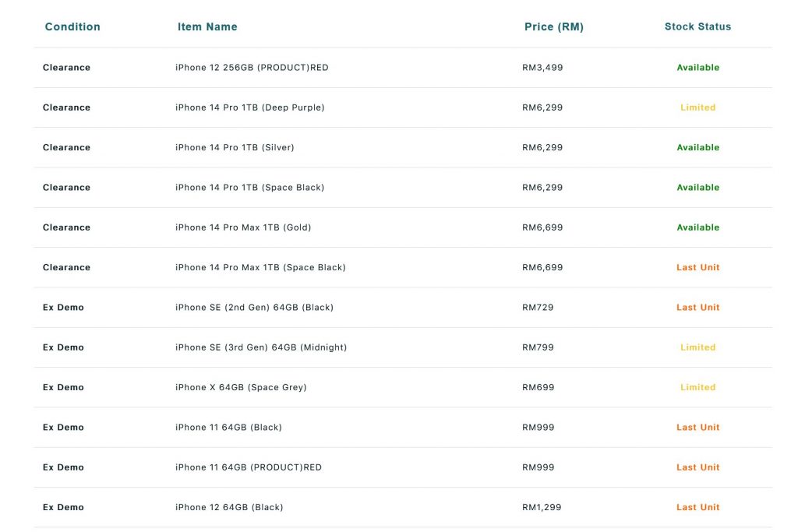Select iPhone SE (3rd Gen) 64GB (Midnight)
Image resolution: width=798 pixels, height=532 pixels.
[x=261, y=347]
